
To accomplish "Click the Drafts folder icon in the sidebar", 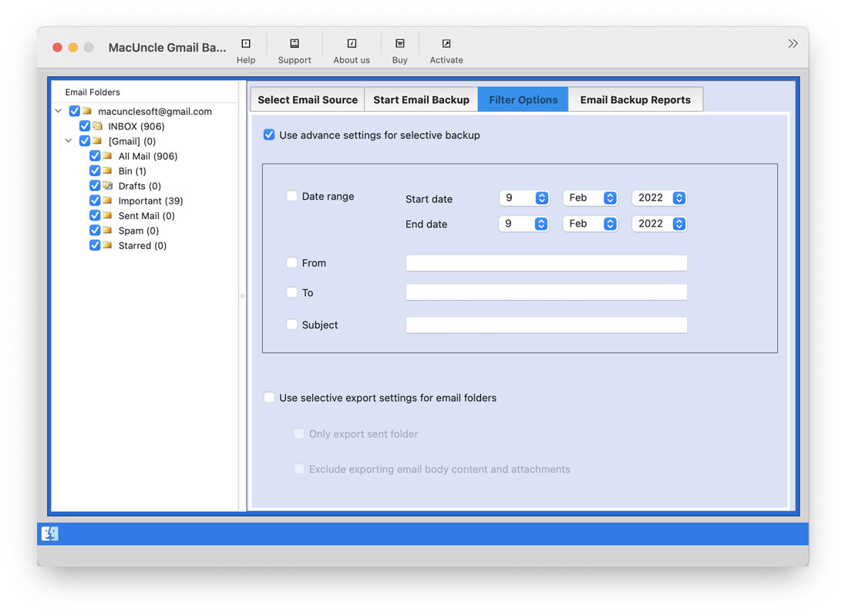I will (x=108, y=186).
